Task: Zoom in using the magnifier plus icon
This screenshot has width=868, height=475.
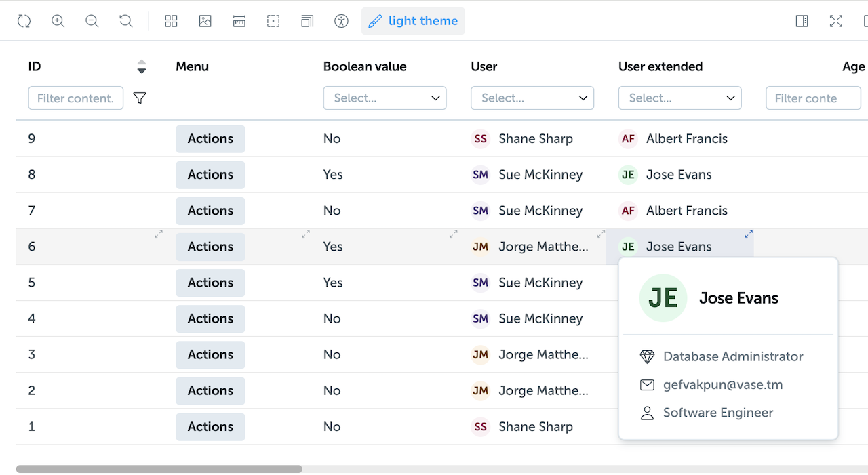Action: [x=58, y=21]
